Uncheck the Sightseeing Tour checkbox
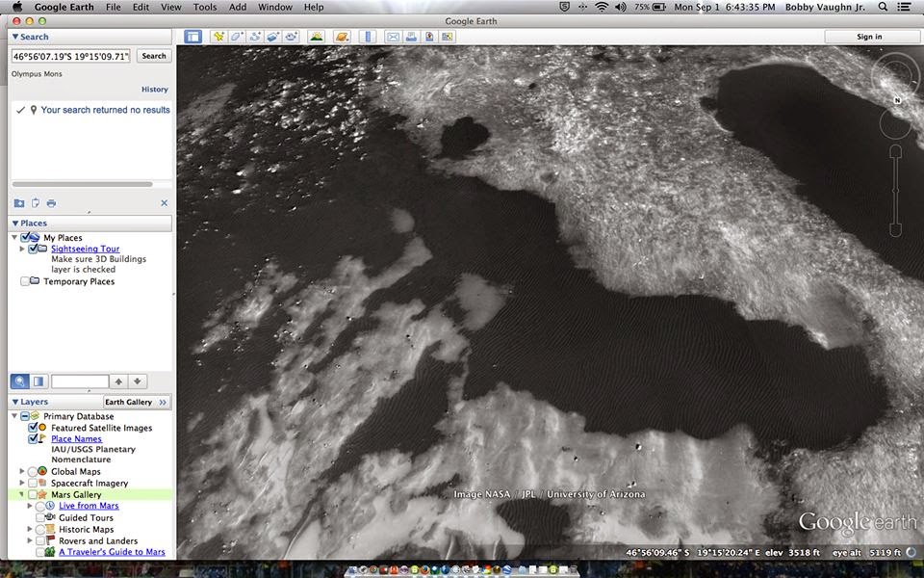The image size is (924, 578). click(33, 249)
